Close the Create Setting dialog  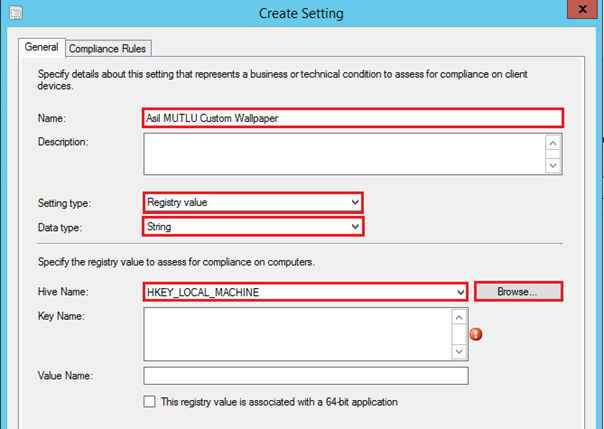[580, 10]
